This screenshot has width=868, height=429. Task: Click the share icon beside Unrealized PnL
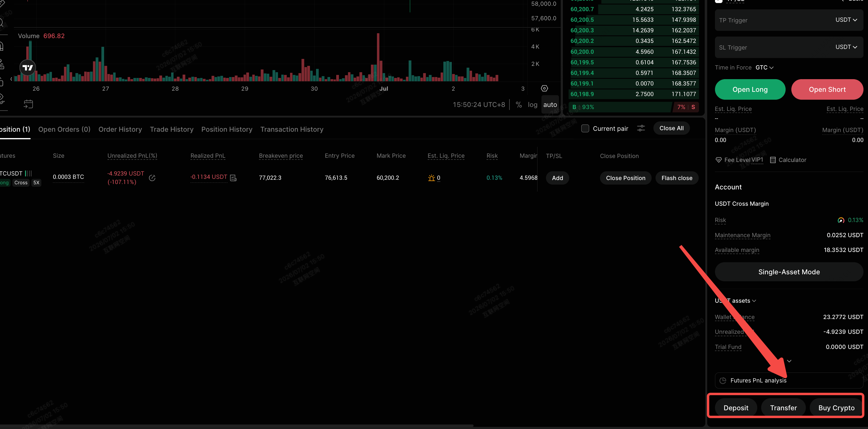(x=152, y=178)
